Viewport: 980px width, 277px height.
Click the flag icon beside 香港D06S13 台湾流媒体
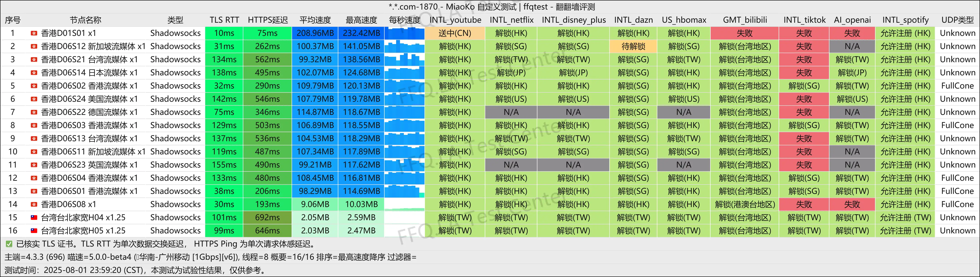(34, 139)
